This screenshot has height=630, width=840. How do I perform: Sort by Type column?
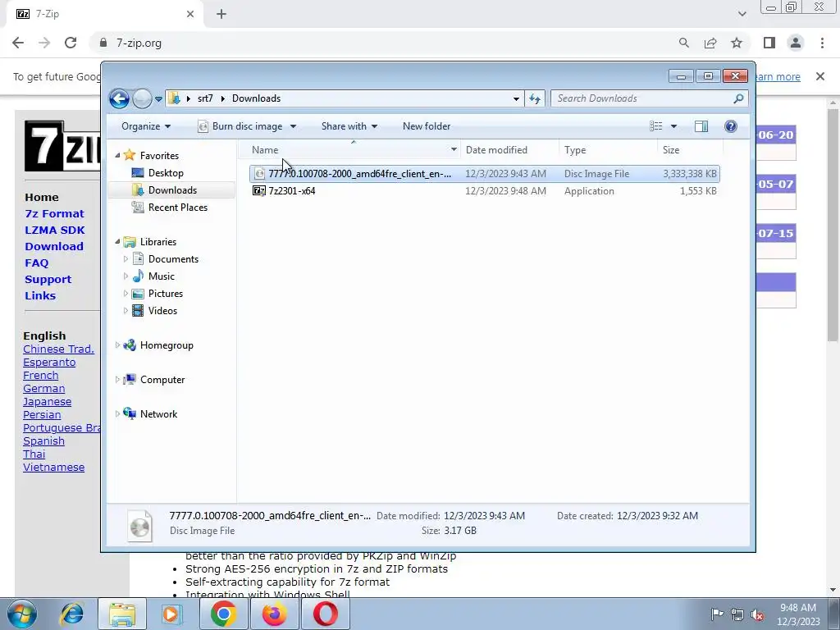click(608, 150)
